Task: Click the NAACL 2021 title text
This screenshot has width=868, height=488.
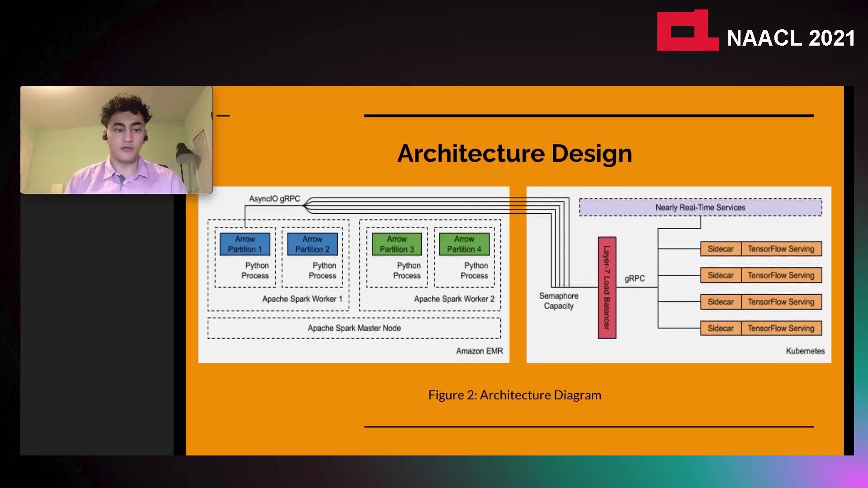Action: click(x=791, y=38)
